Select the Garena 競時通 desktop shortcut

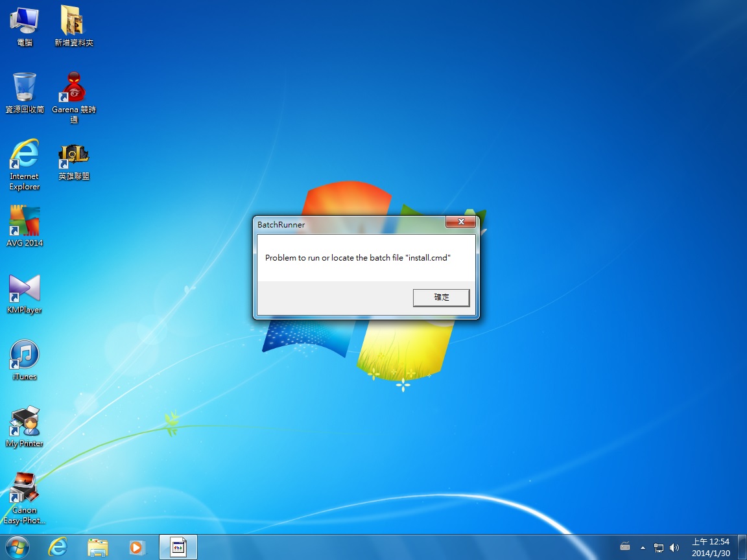(x=74, y=98)
